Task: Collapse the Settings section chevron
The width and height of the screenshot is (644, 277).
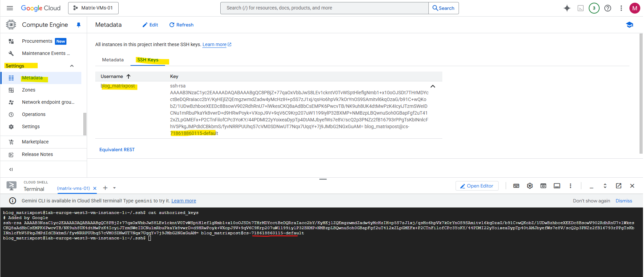Action: coord(72,66)
